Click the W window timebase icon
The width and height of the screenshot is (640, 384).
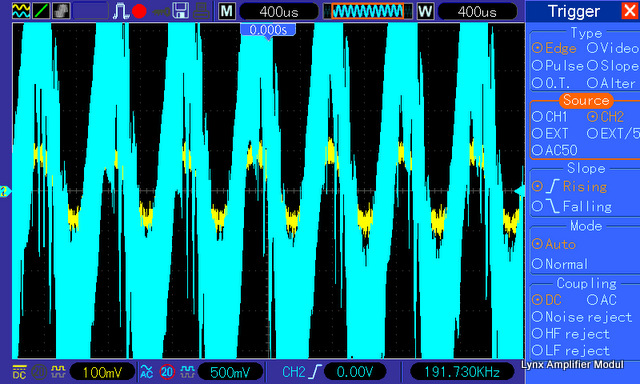click(425, 11)
